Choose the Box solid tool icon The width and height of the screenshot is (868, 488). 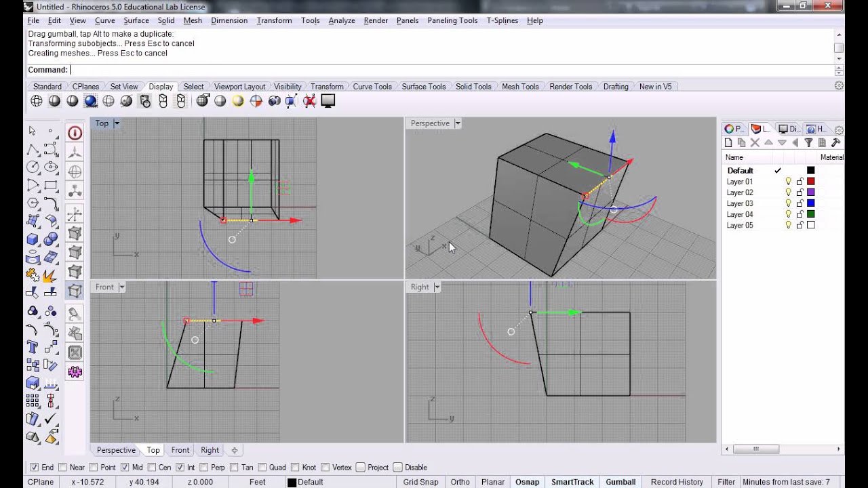(33, 239)
